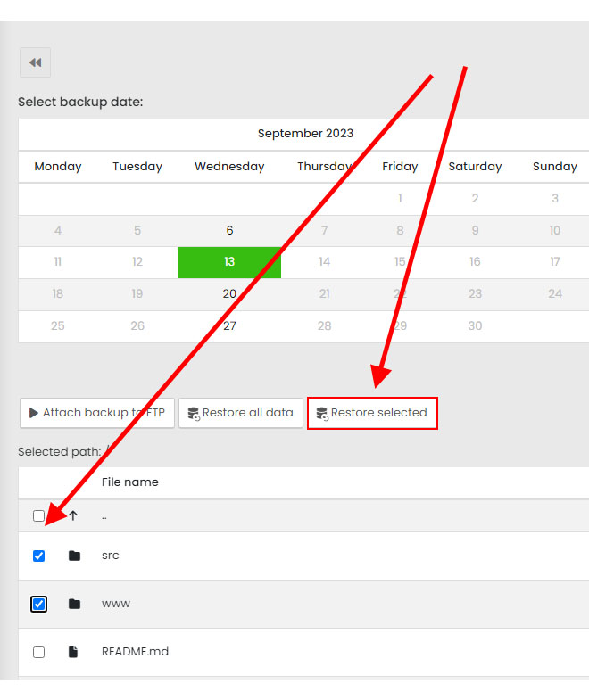The width and height of the screenshot is (589, 700).
Task: Click the src folder icon
Action: [74, 556]
